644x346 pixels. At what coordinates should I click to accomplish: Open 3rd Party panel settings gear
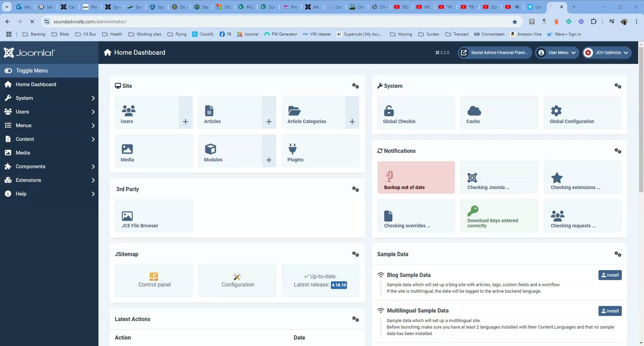[x=356, y=189]
